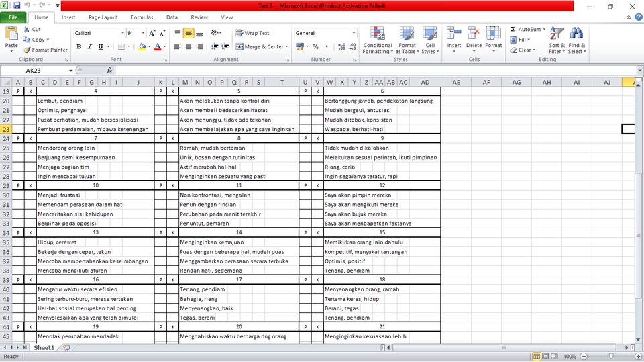Click the zoom out minus button

(584, 356)
